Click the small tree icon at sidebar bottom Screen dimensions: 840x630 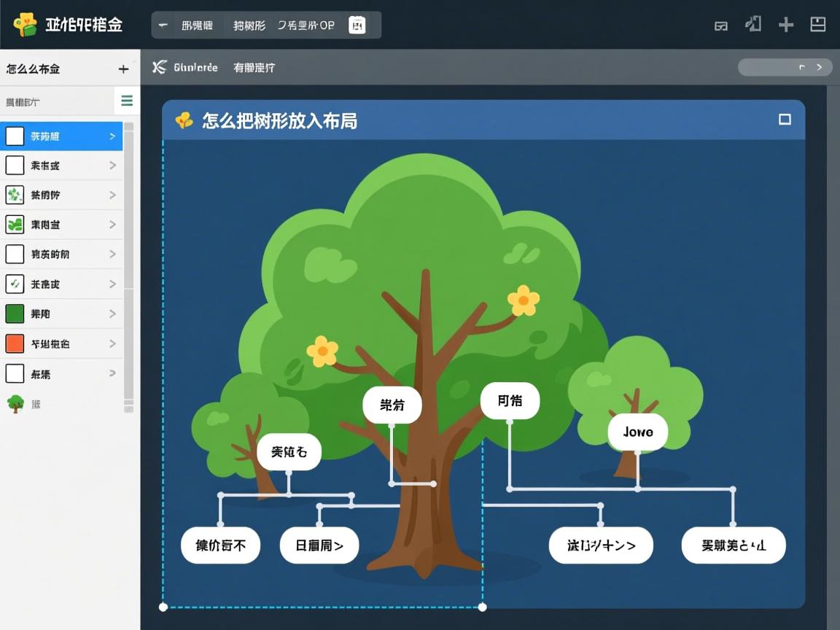(16, 402)
